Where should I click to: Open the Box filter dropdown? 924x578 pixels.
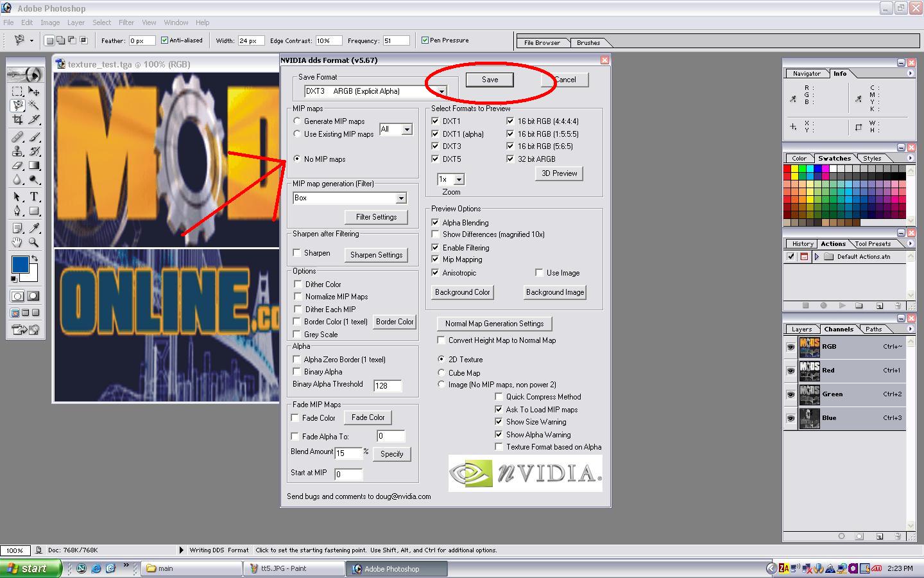click(401, 198)
